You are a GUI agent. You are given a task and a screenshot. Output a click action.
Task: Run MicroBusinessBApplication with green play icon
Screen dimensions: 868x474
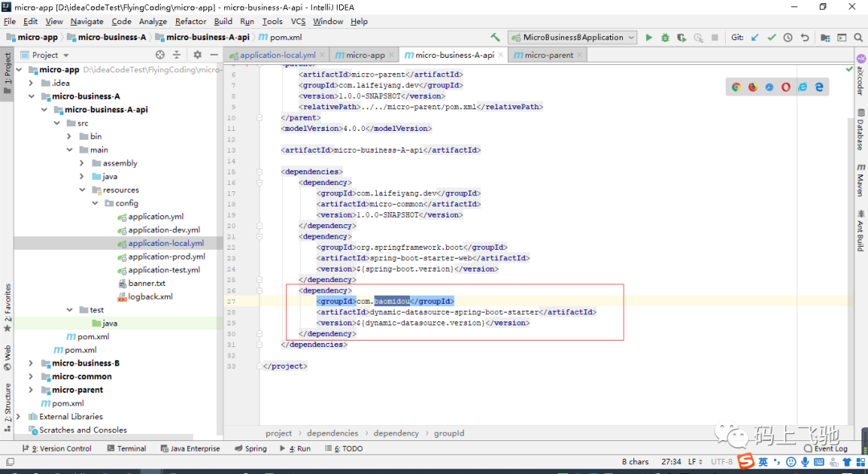coord(649,38)
